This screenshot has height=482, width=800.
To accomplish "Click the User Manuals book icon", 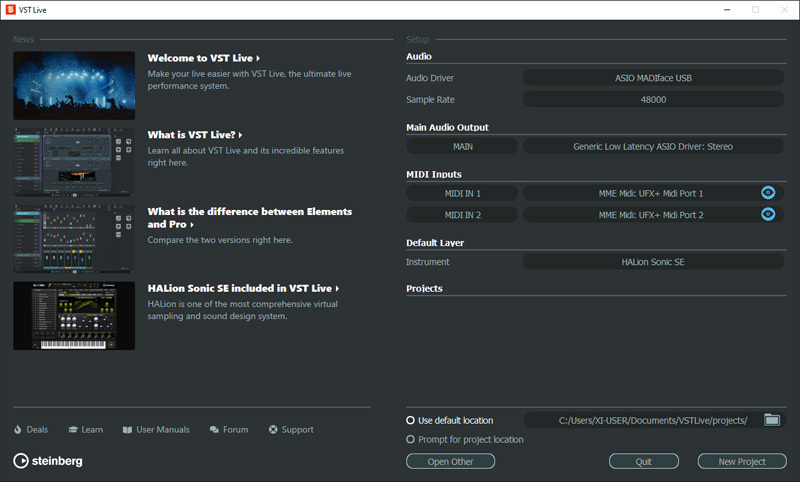I will (x=128, y=430).
